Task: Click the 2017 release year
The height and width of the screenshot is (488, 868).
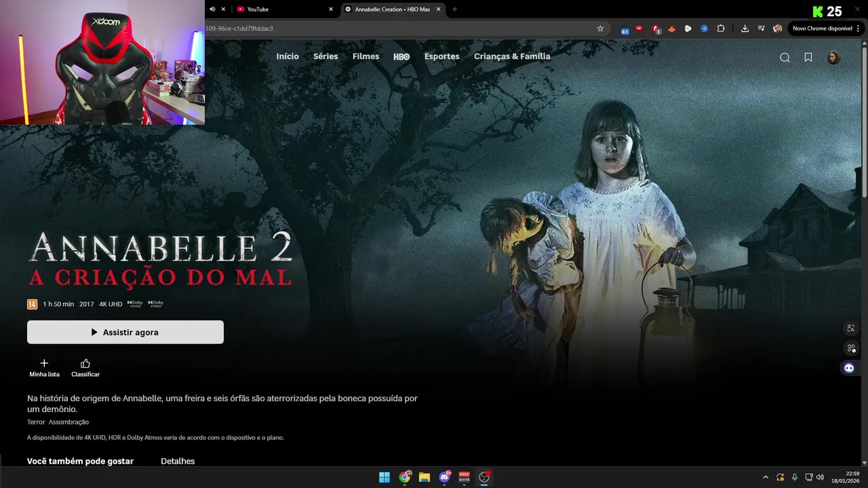Action: click(86, 304)
